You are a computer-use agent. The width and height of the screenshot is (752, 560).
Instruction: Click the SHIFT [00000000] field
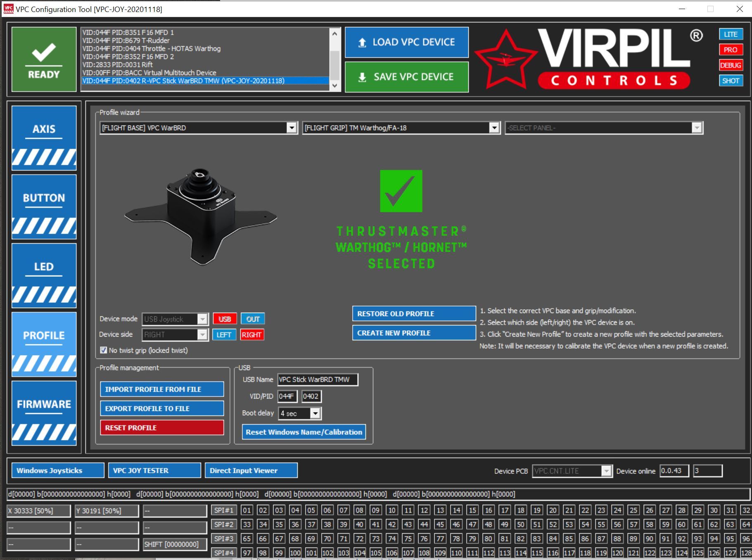tap(175, 544)
